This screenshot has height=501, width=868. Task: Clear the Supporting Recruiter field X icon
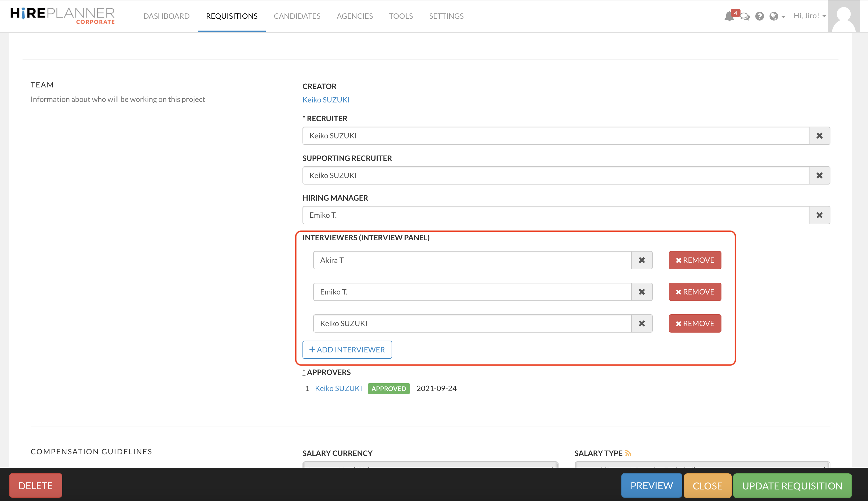(819, 175)
